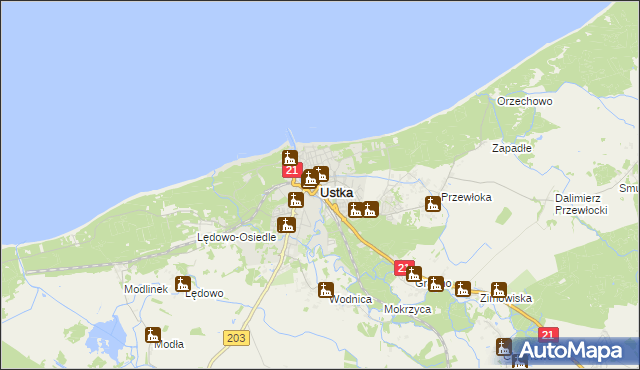Image resolution: width=640 pixels, height=370 pixels.
Task: Click the Przewłoka village label
Action: pyautogui.click(x=467, y=197)
